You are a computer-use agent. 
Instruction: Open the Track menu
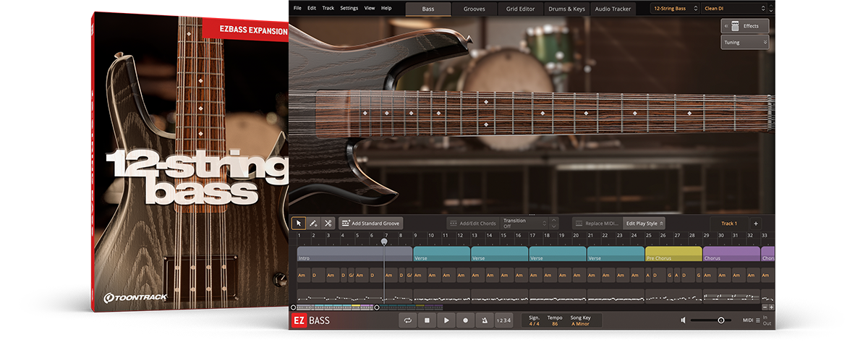click(328, 8)
